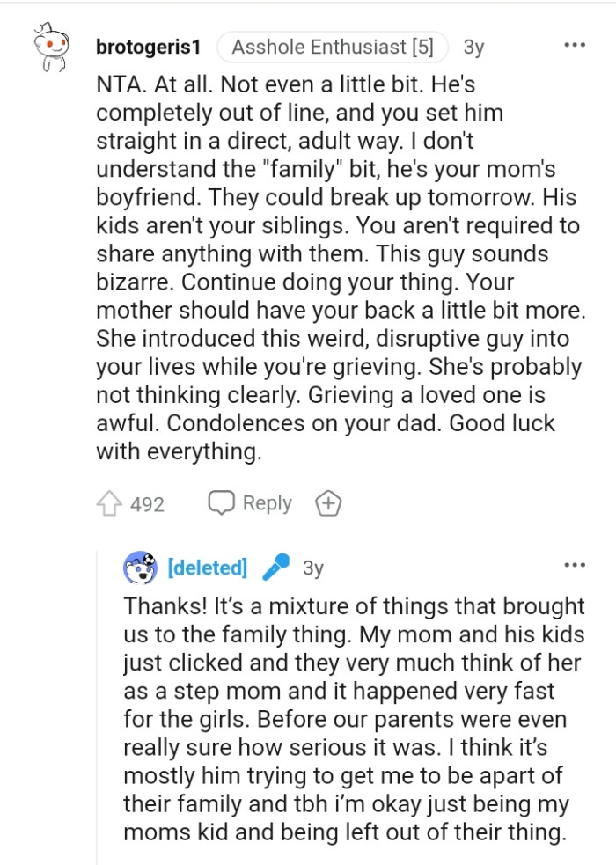This screenshot has height=865, width=616.
Task: Open the overflow menu on the deleted reply
Action: coord(574,563)
